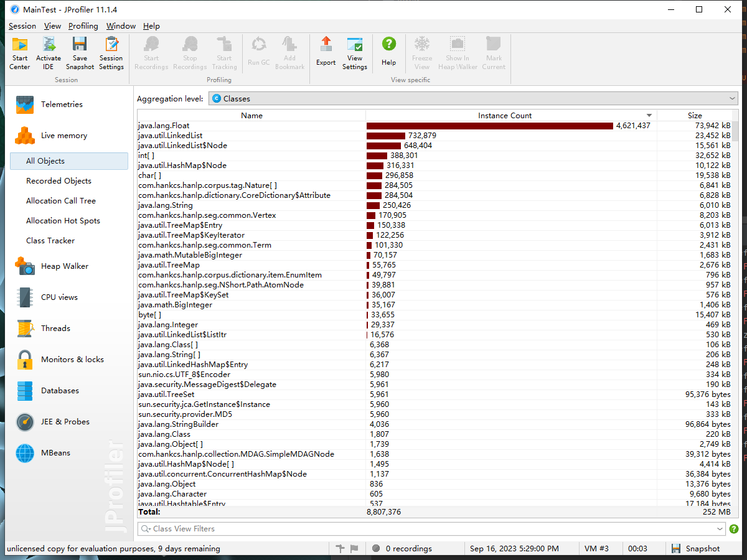The height and width of the screenshot is (560, 747).
Task: Click the VM #3 status bar entry
Action: pos(596,549)
